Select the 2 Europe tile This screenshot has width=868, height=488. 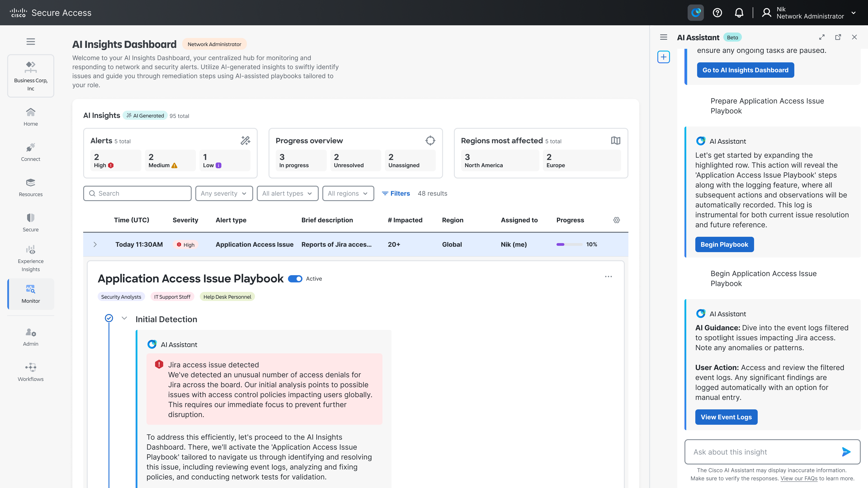pos(582,161)
